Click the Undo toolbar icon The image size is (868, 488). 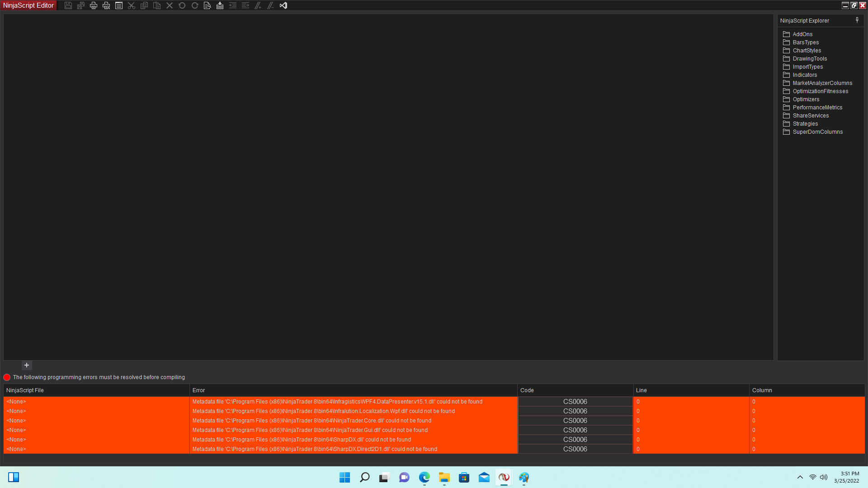coord(182,5)
